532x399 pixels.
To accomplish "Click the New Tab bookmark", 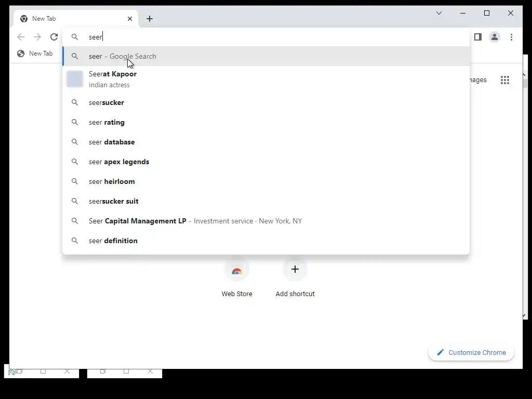I will (x=35, y=54).
